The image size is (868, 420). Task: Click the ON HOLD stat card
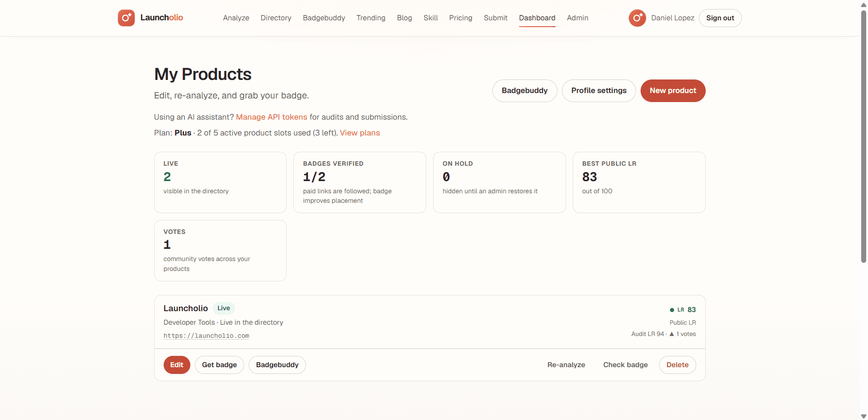pyautogui.click(x=499, y=182)
